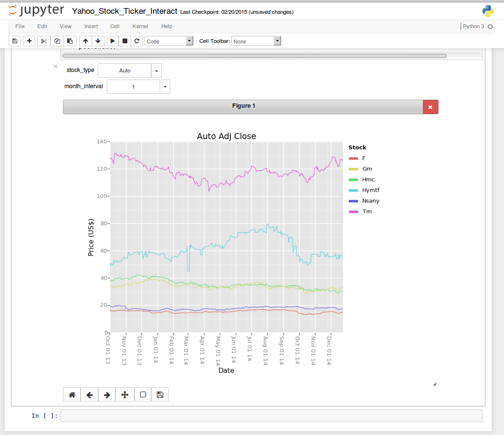Open the File menu
504x435 pixels.
tap(20, 26)
